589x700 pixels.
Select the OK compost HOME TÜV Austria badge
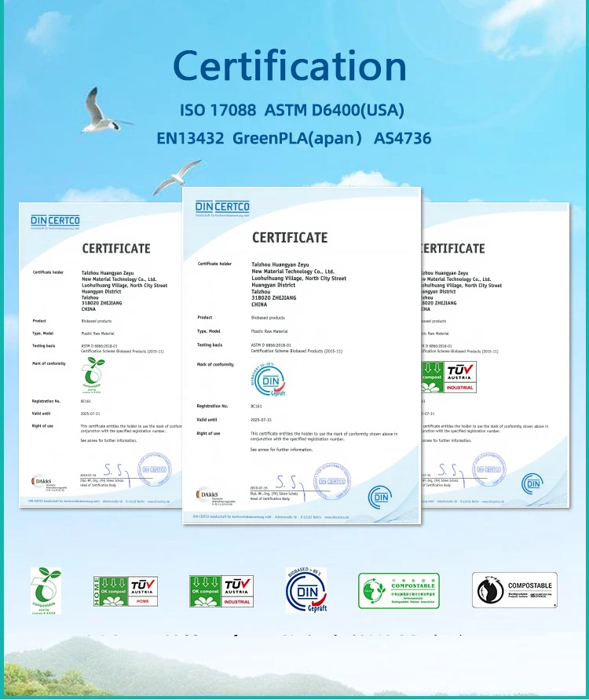[x=126, y=592]
